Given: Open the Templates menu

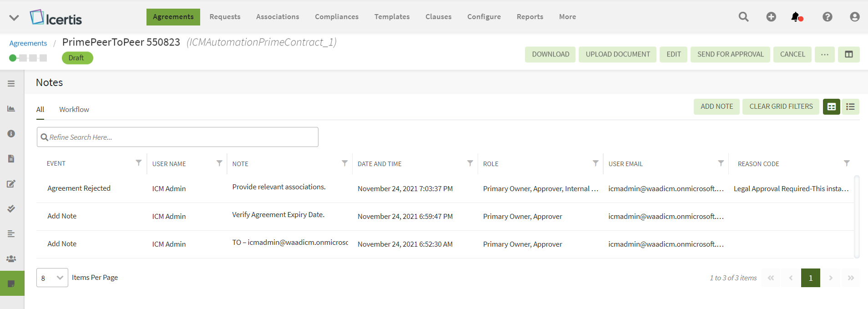Looking at the screenshot, I should (392, 17).
